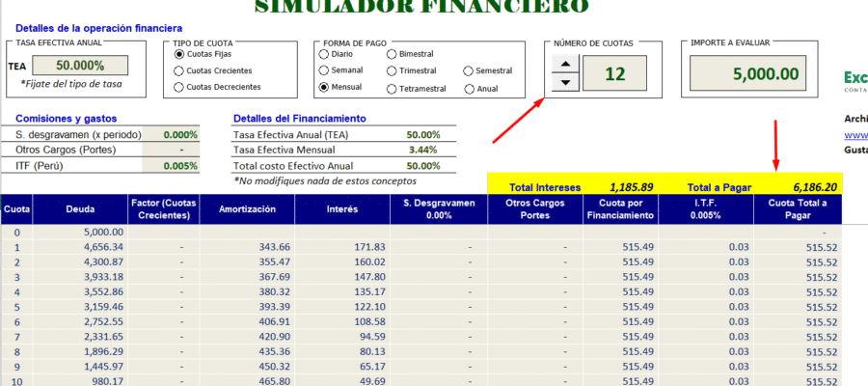Set payment frequency to Diario
Image resolution: width=868 pixels, height=386 pixels.
tap(324, 54)
